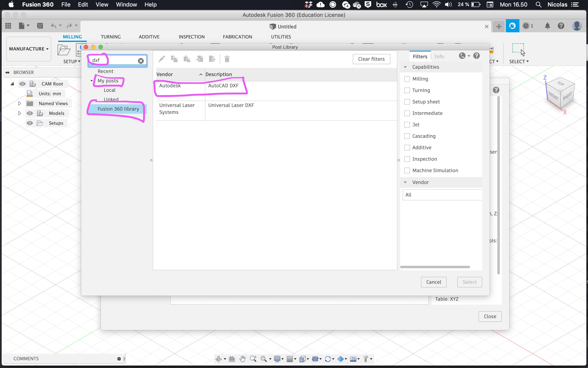Click the Delete trash icon in Post Library
588x368 pixels.
(x=227, y=59)
